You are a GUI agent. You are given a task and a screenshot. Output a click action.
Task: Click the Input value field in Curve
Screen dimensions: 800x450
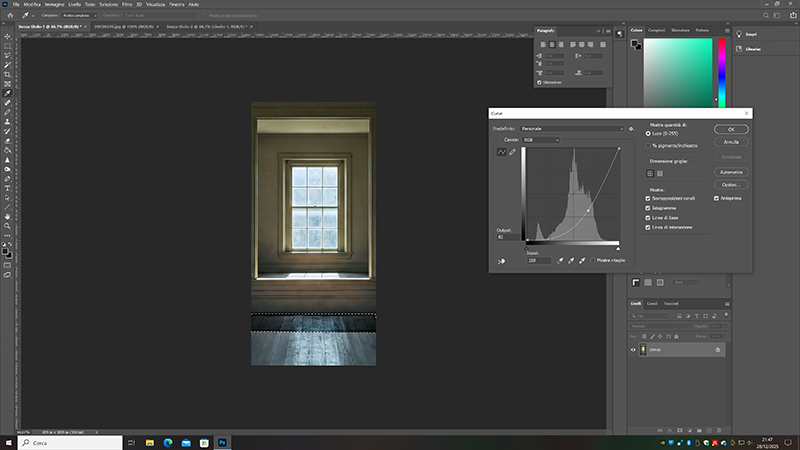point(539,261)
